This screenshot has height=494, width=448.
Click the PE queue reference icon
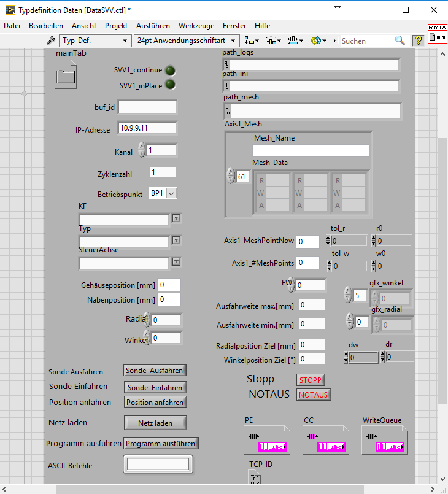pos(266,440)
